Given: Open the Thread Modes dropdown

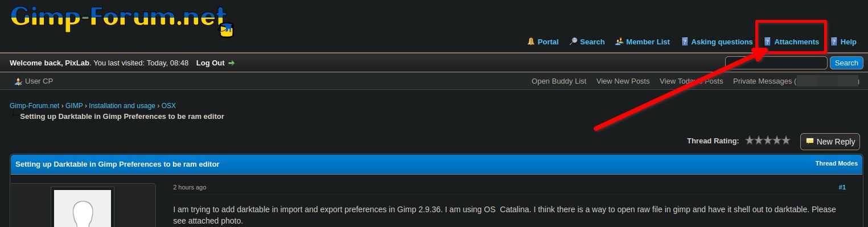Looking at the screenshot, I should click(x=836, y=163).
